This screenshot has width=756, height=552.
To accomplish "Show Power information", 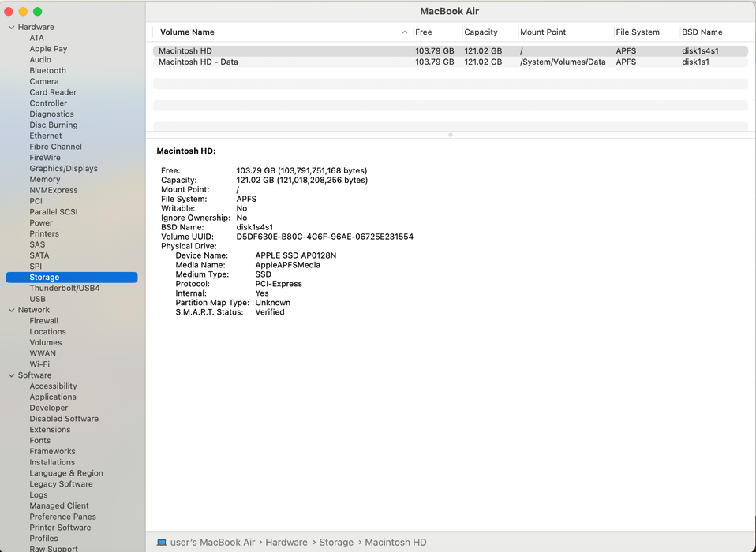I will point(41,223).
